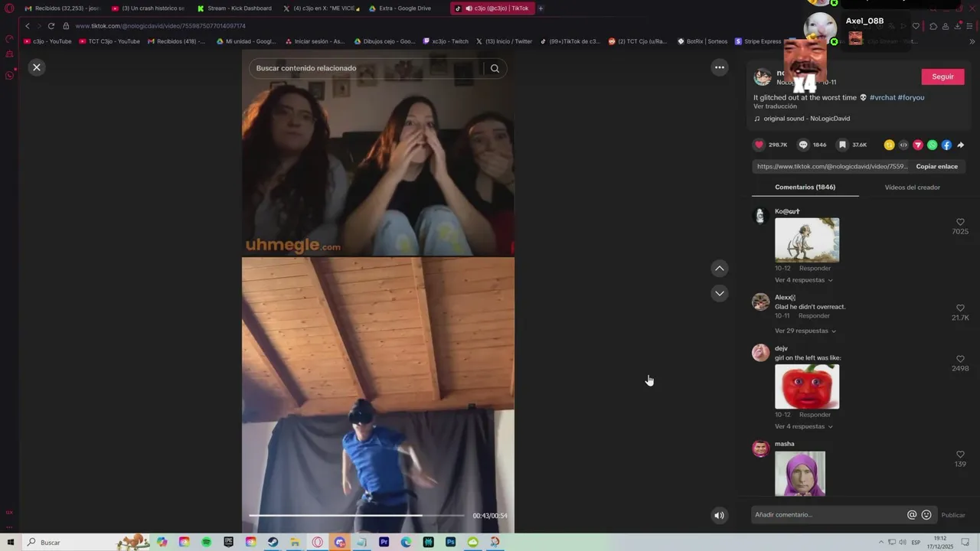The height and width of the screenshot is (551, 980).
Task: Open a new browser tab with plus
Action: click(541, 8)
